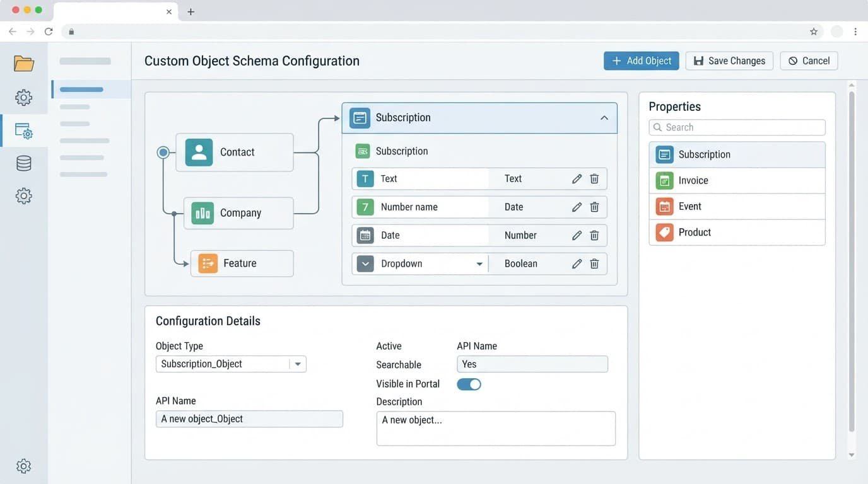Click the green number-type field icon

(365, 207)
